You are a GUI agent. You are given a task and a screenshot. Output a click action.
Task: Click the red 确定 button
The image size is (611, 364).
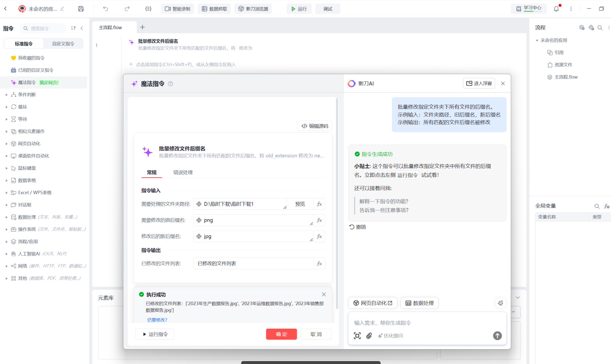click(x=281, y=334)
